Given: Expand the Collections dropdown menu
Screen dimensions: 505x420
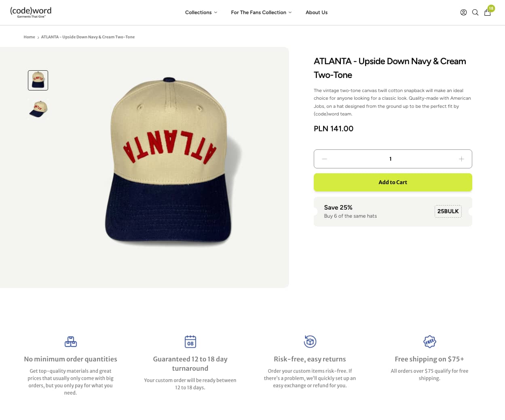Looking at the screenshot, I should point(201,13).
